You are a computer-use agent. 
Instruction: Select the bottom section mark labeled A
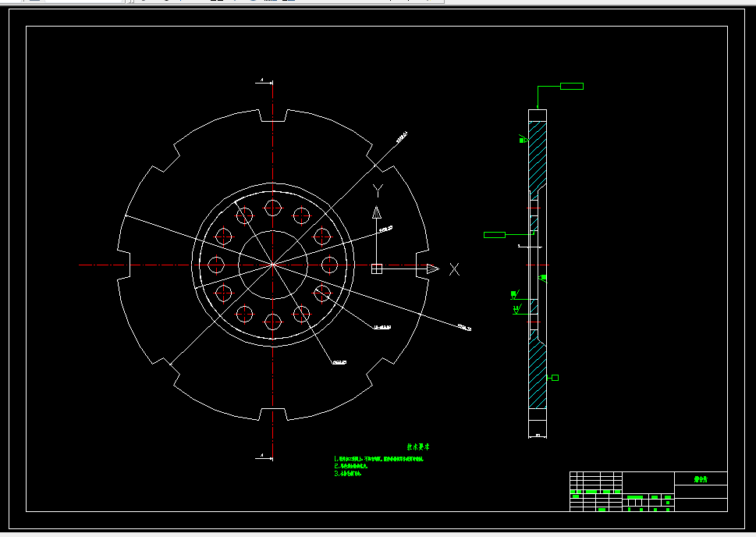click(264, 457)
